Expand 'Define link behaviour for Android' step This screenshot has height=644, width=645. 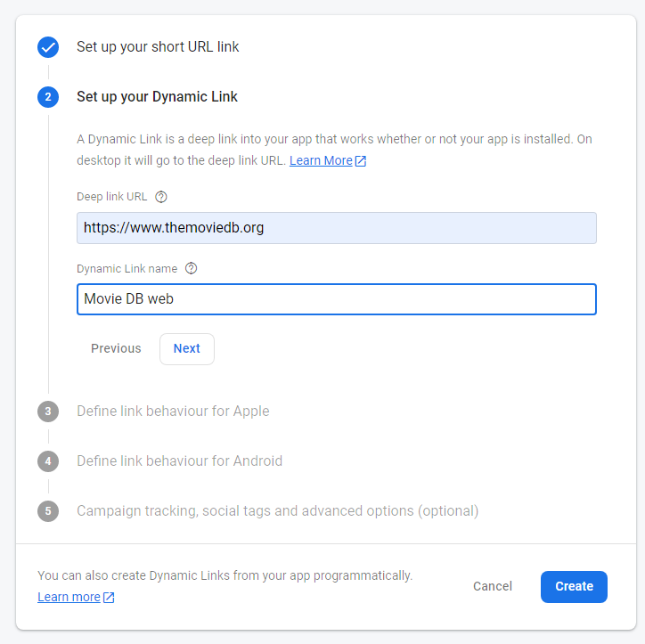pos(179,461)
